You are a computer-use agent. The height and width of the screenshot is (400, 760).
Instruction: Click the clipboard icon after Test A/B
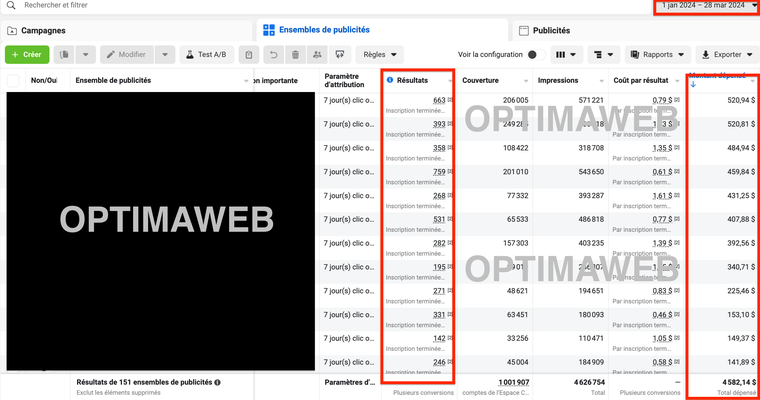pyautogui.click(x=249, y=55)
